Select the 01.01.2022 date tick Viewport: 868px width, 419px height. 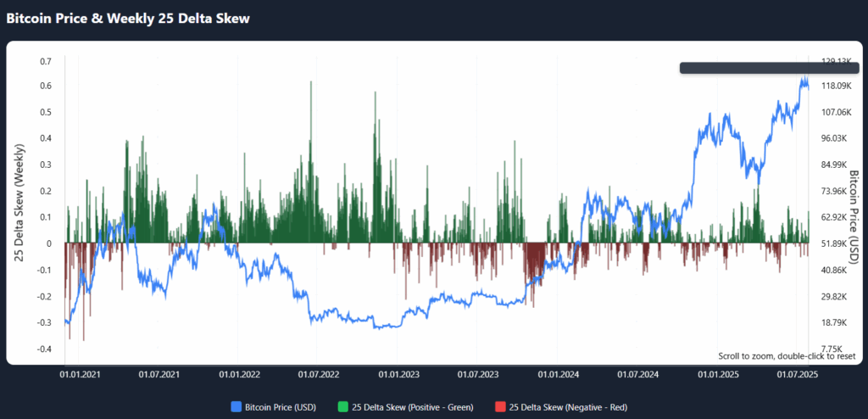point(239,372)
